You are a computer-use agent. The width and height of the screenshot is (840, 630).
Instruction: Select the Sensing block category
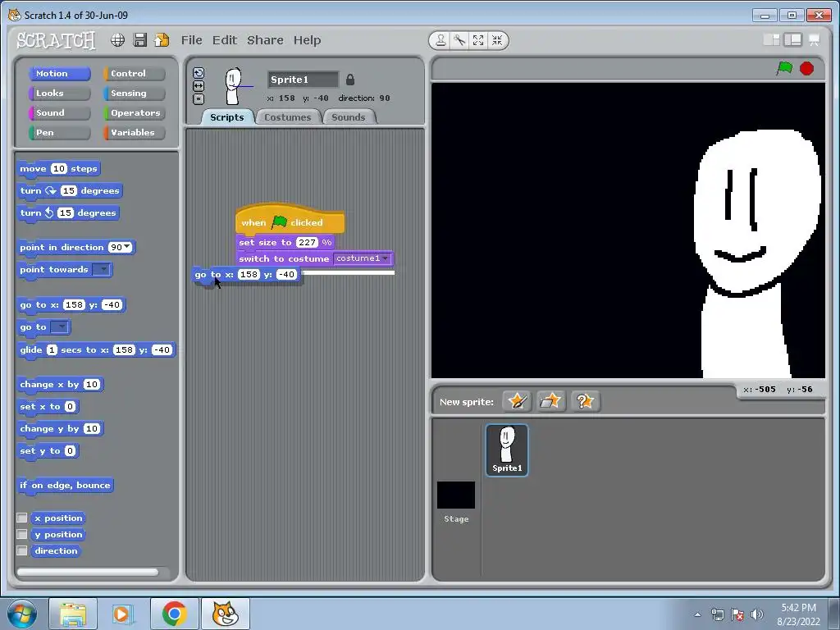[x=134, y=94]
